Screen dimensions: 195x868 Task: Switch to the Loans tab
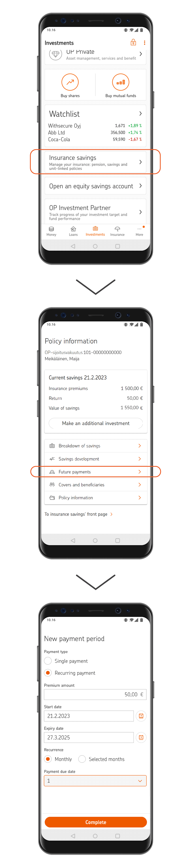73,231
